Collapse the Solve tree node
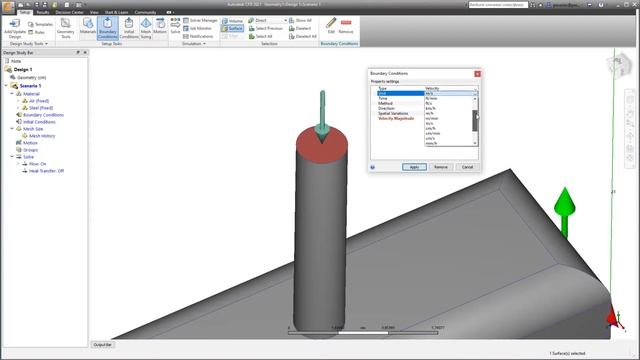Image resolution: width=640 pixels, height=360 pixels. point(12,156)
